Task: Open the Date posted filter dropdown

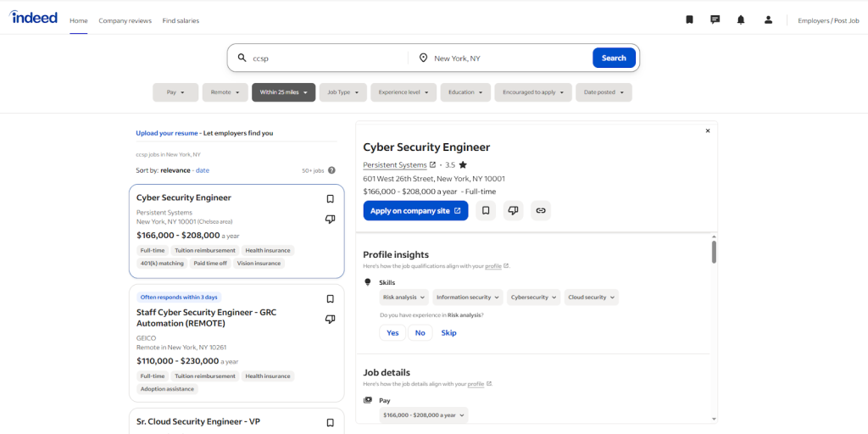Action: [x=603, y=92]
